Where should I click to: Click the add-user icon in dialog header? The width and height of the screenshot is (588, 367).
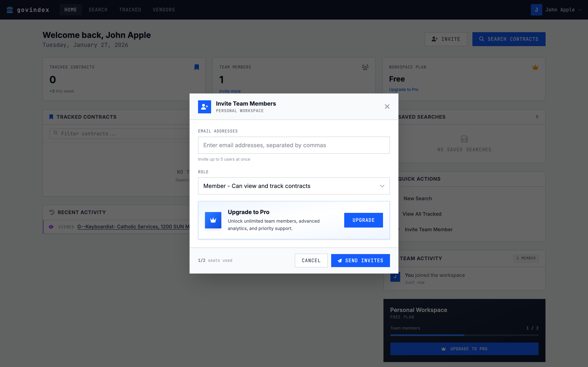tap(204, 107)
